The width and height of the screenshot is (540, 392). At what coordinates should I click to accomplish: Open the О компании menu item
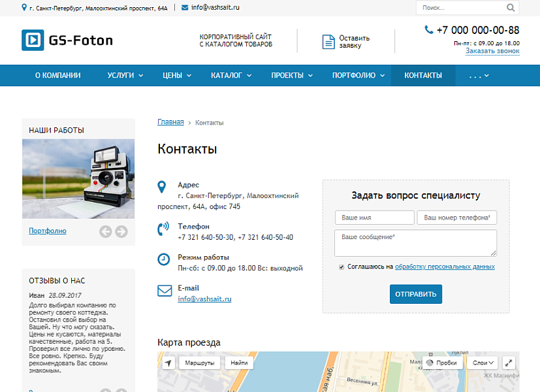click(57, 76)
